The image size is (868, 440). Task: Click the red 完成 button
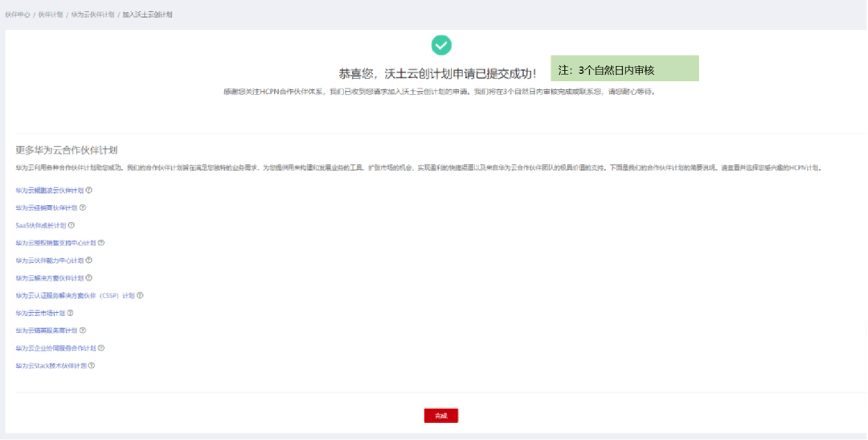440,416
